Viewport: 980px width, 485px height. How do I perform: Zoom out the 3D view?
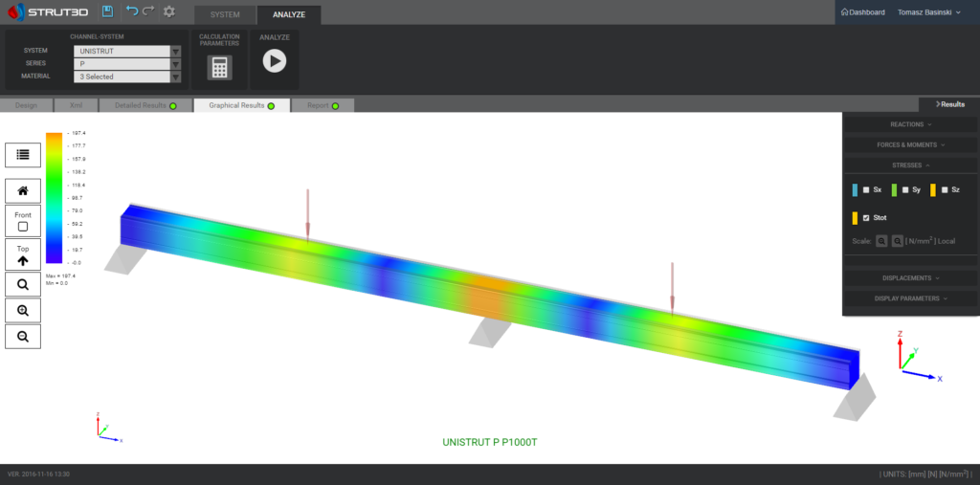click(x=23, y=337)
